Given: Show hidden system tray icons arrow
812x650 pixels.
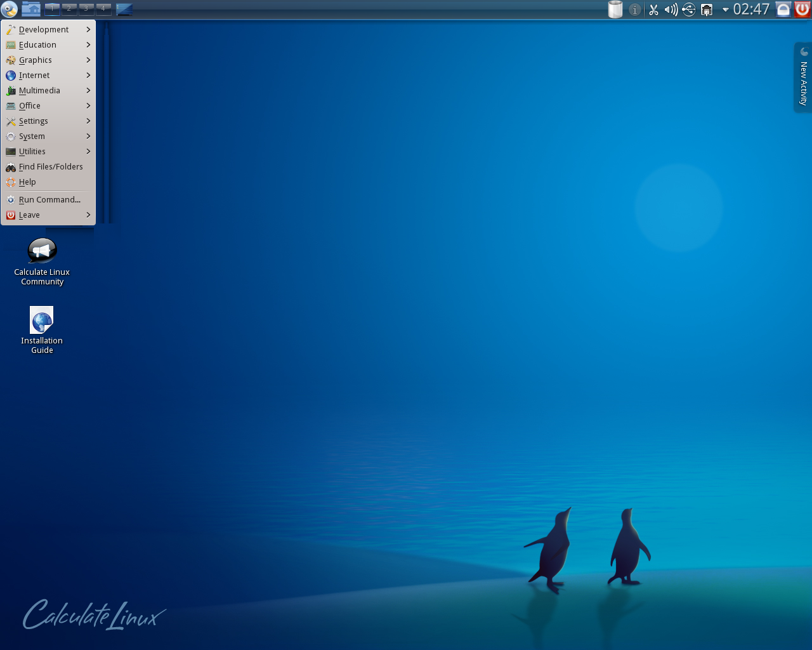Looking at the screenshot, I should (x=725, y=10).
